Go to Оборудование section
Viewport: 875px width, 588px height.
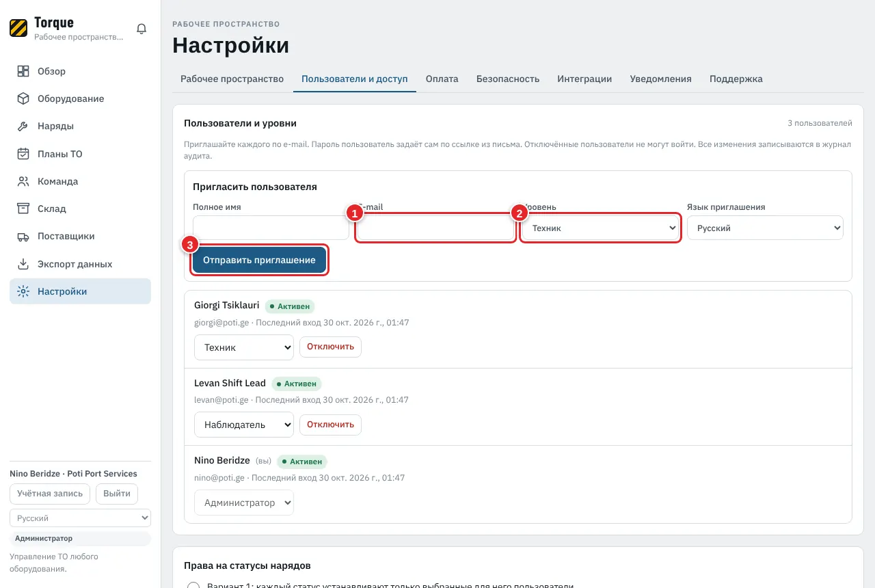pos(80,98)
